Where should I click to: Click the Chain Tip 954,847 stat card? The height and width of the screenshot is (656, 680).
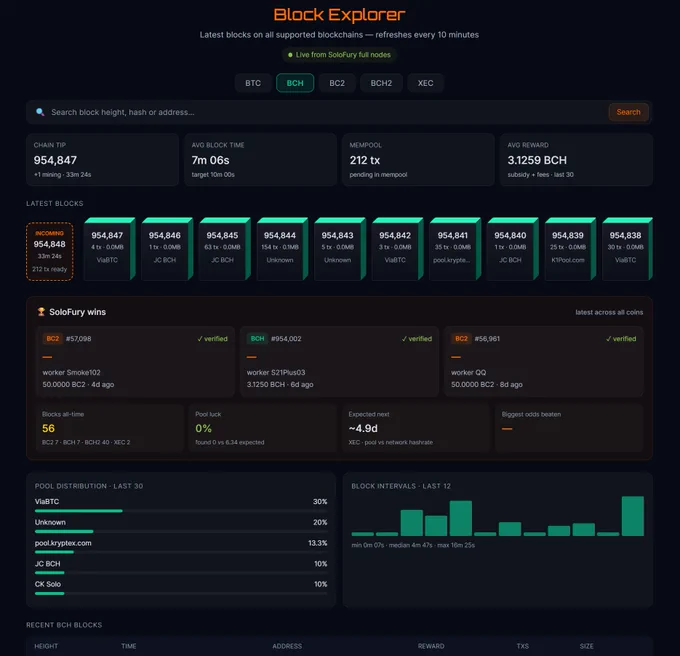click(x=103, y=160)
